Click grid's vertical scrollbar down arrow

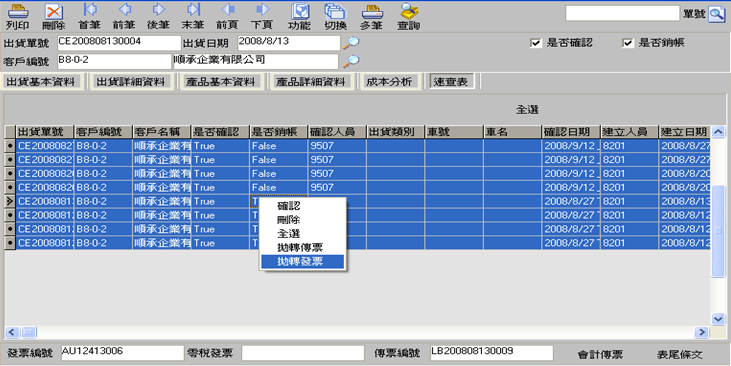pos(718,319)
